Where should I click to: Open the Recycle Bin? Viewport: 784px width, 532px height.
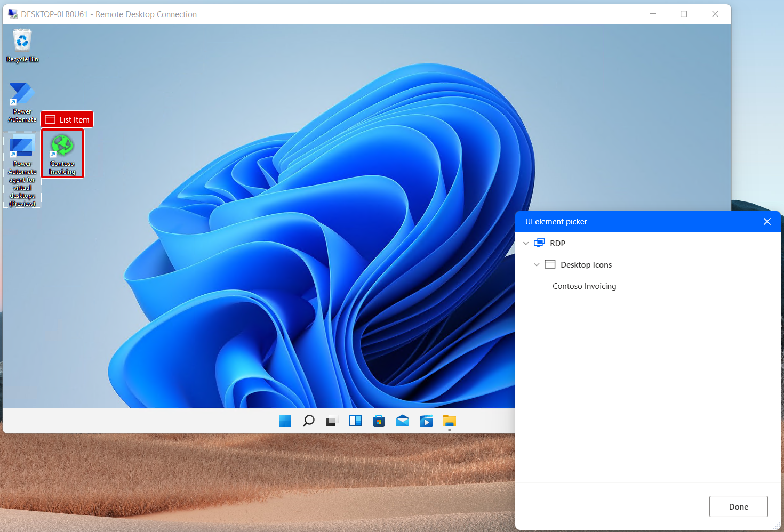22,42
